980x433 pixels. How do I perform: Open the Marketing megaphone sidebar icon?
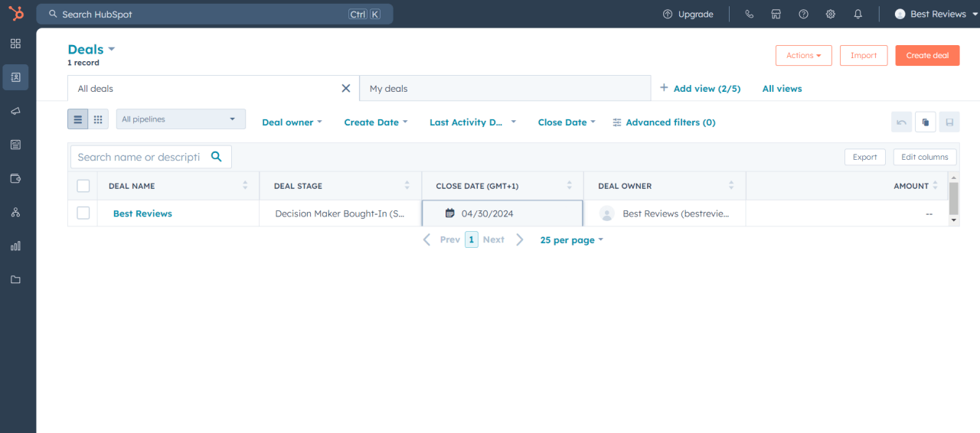coord(15,111)
